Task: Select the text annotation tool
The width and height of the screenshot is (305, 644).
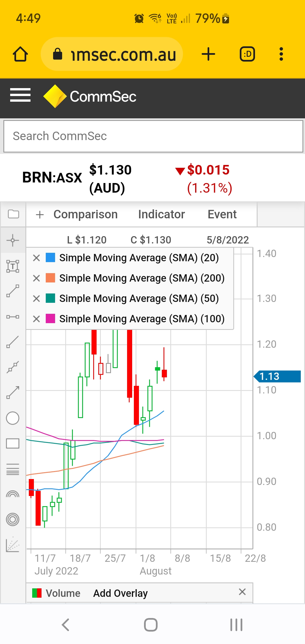Action: (x=13, y=266)
